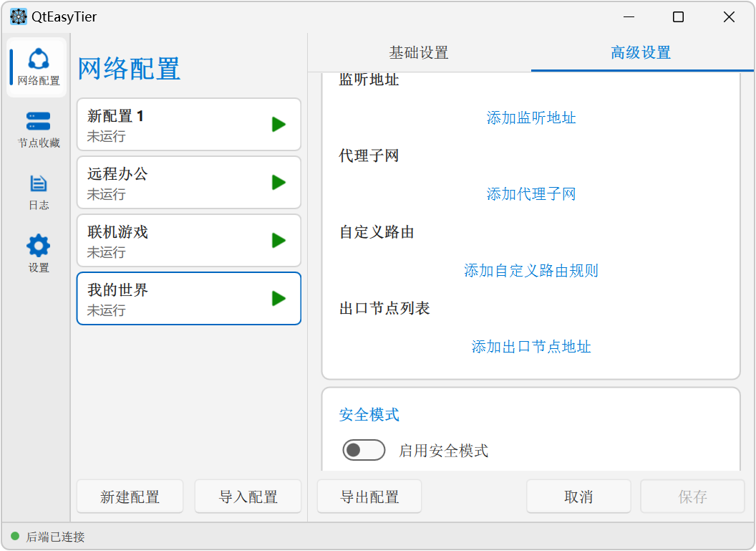The height and width of the screenshot is (551, 756).
Task: Start the 新配置 1 network with play icon
Action: click(x=278, y=125)
